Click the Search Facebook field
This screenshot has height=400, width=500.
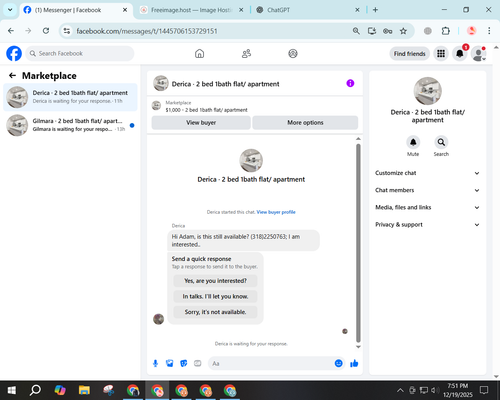(x=80, y=53)
